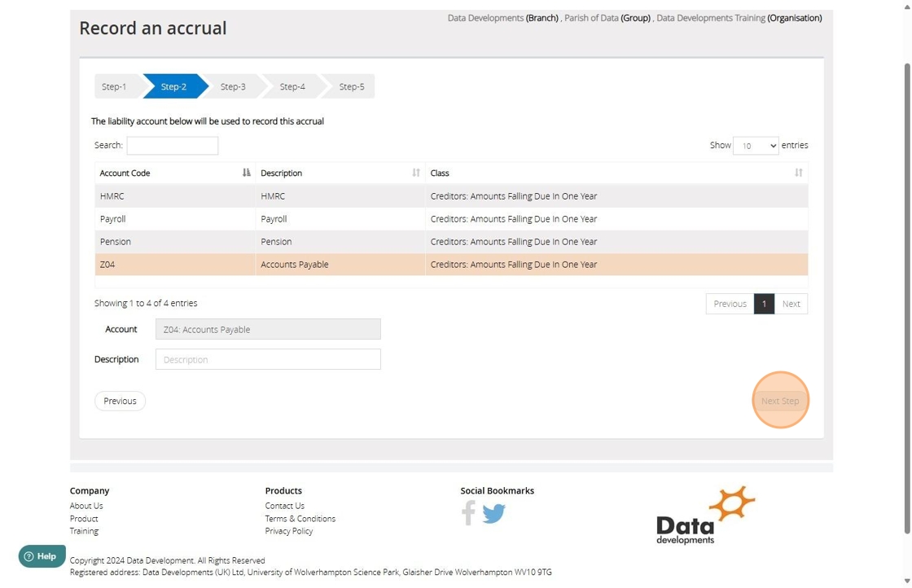
Task: Open the Product footer link
Action: coord(84,519)
